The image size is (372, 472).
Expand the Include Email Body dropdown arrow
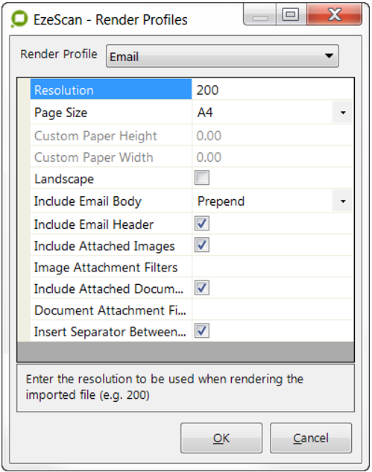coord(342,201)
